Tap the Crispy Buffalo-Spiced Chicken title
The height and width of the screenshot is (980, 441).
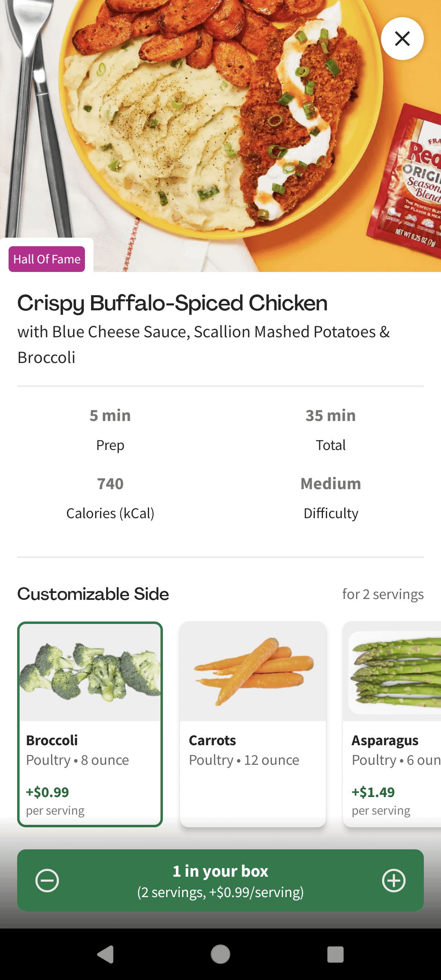coord(172,303)
